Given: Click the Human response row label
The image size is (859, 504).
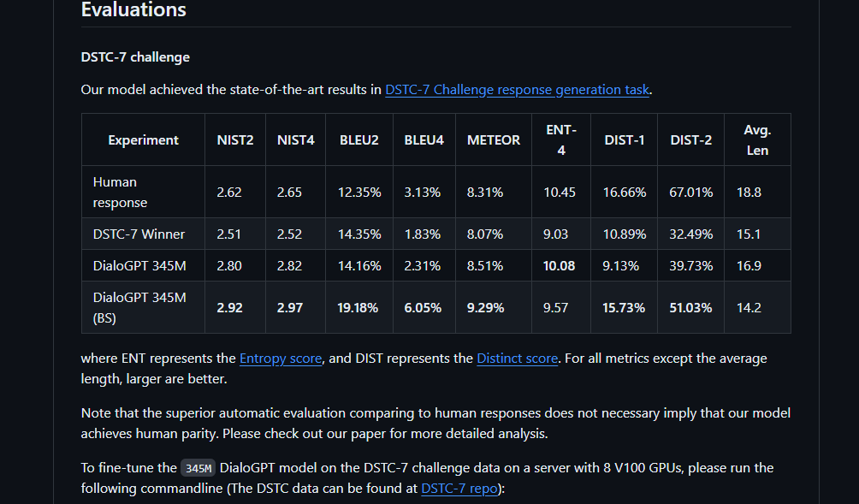Looking at the screenshot, I should 120,193.
